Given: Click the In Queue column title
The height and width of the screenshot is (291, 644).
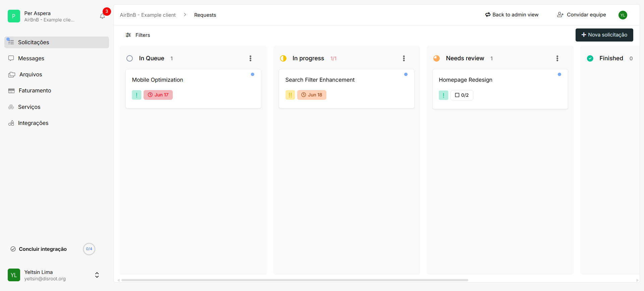Looking at the screenshot, I should point(152,58).
